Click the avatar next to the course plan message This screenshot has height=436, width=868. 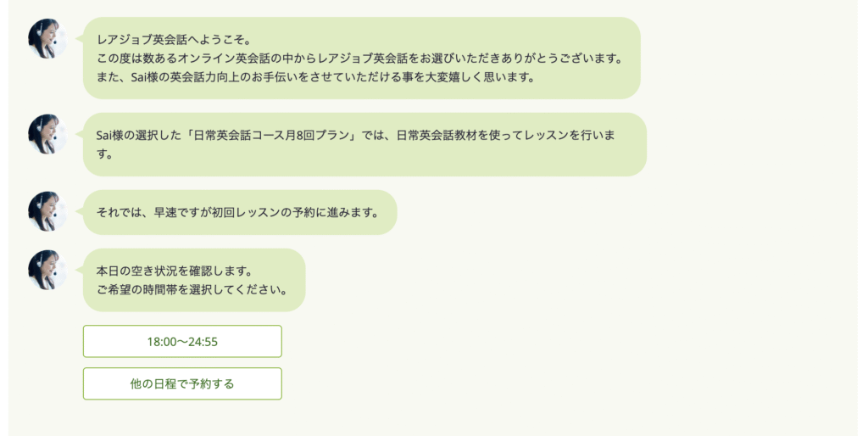(x=47, y=134)
